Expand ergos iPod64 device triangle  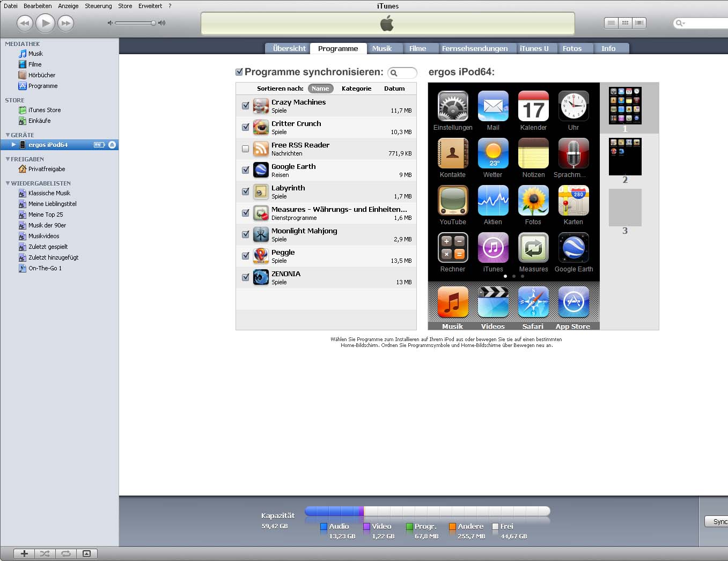pos(14,145)
